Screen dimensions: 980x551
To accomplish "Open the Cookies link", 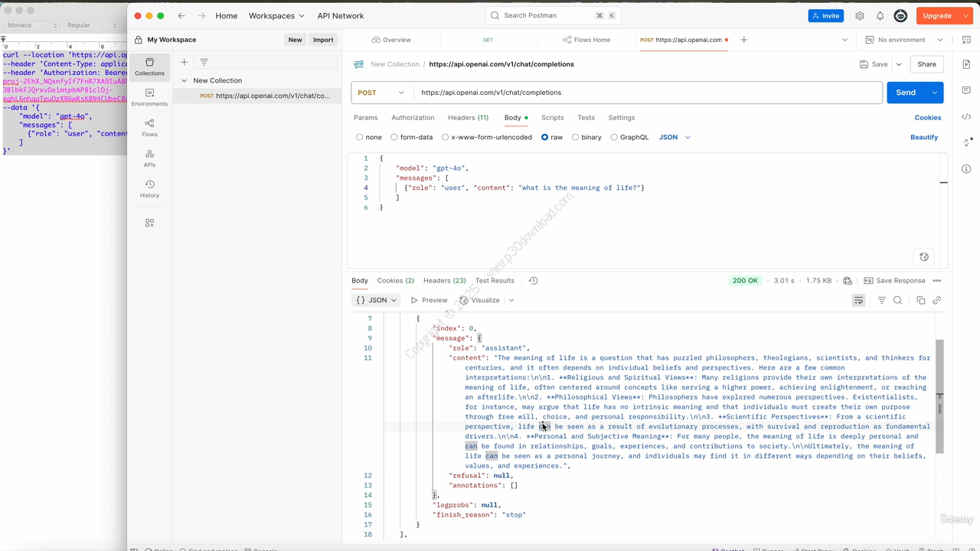I will pos(927,118).
